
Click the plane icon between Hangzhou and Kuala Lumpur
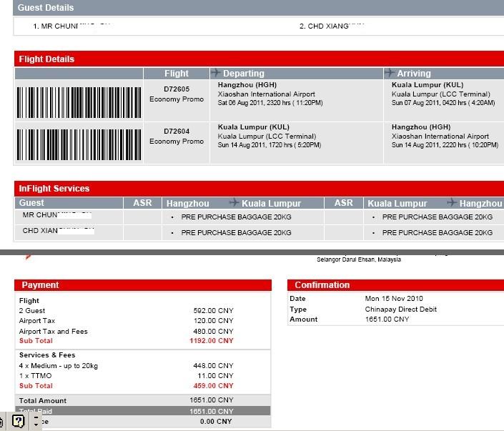click(x=234, y=202)
